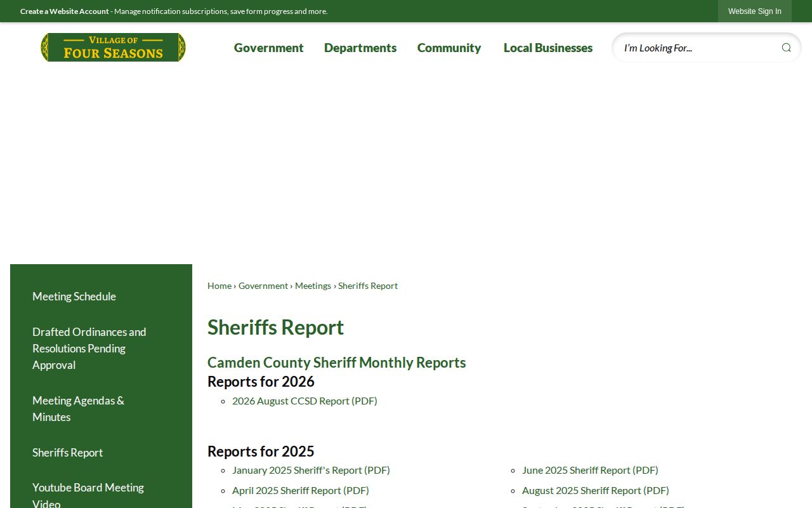Open the 2026 August CCSD Report PDF
This screenshot has height=508, width=812.
point(304,401)
